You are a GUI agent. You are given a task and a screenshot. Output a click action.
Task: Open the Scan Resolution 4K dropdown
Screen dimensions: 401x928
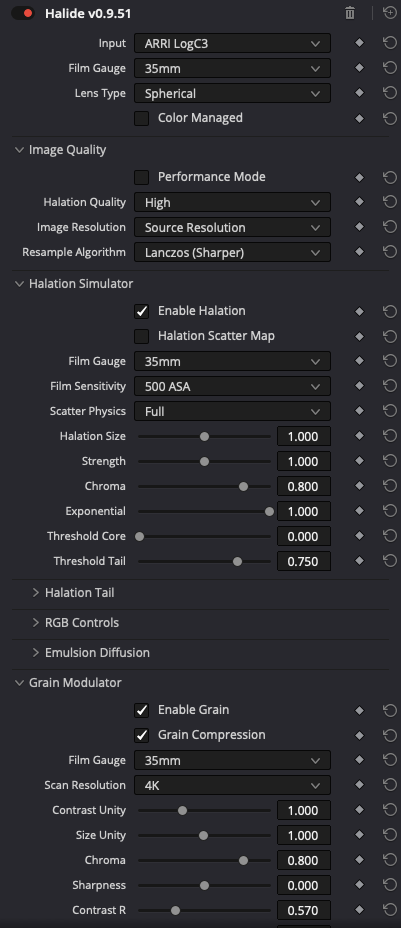tap(232, 785)
